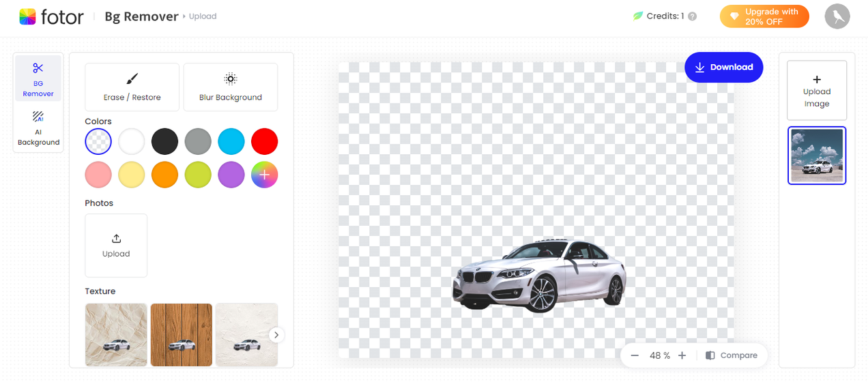Screen dimensions: 868x382
Task: Select the car photo thumbnail
Action: tap(817, 156)
